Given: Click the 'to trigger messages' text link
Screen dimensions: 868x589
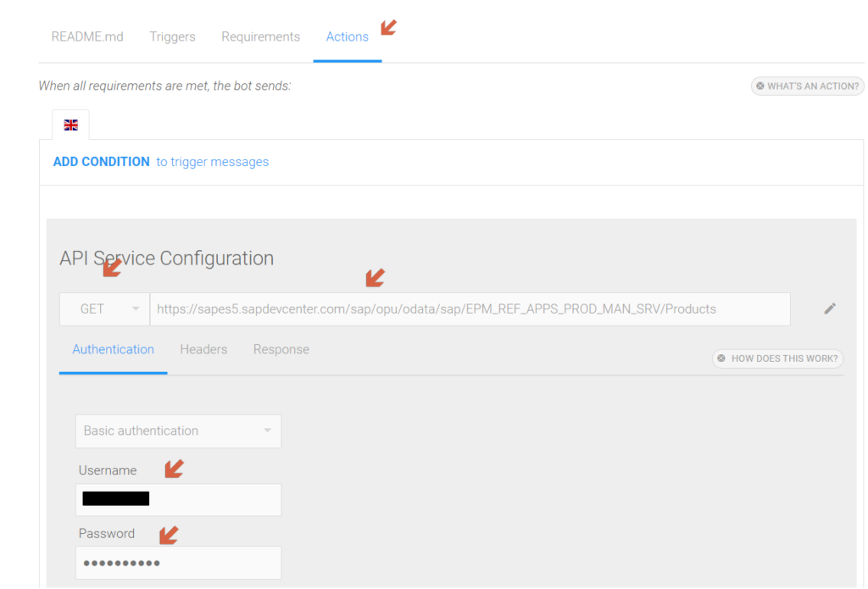Looking at the screenshot, I should point(213,162).
